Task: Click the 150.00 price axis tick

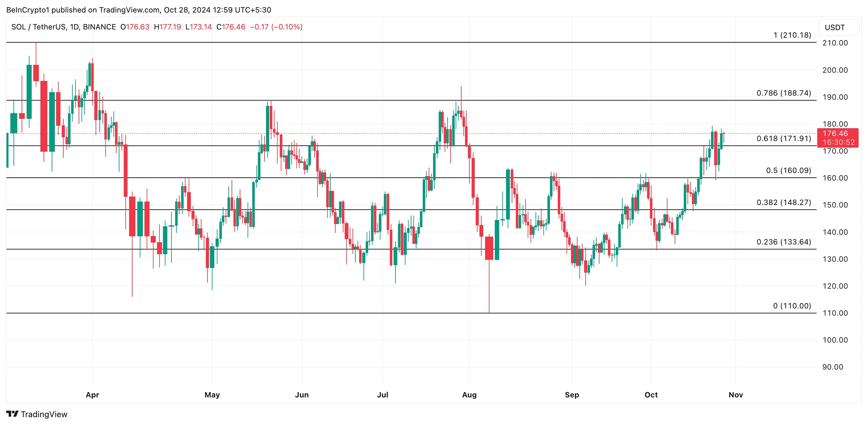Action: pyautogui.click(x=835, y=205)
